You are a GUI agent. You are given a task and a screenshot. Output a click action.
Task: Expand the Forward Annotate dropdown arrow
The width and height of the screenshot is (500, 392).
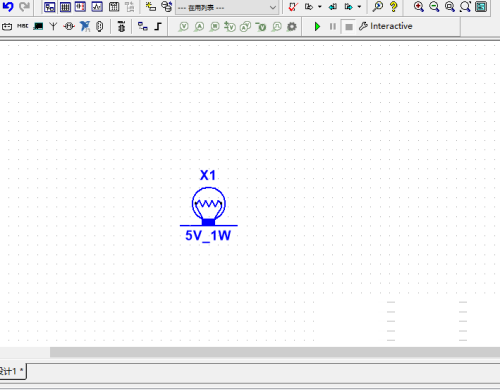359,7
